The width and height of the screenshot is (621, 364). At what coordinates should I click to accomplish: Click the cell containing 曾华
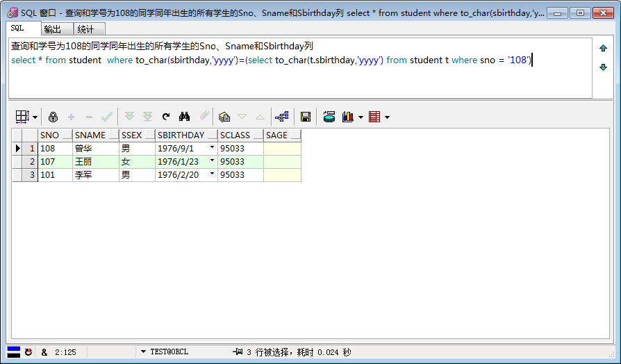tap(96, 149)
